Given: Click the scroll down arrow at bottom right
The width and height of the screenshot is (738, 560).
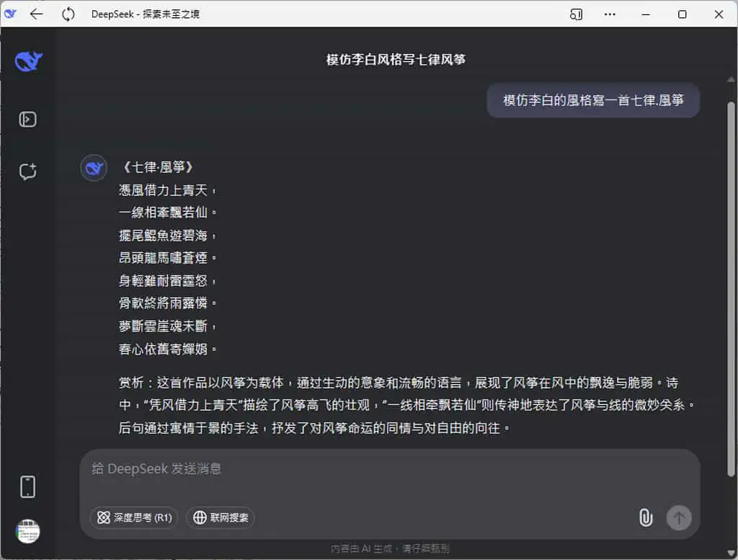Looking at the screenshot, I should pos(731,553).
